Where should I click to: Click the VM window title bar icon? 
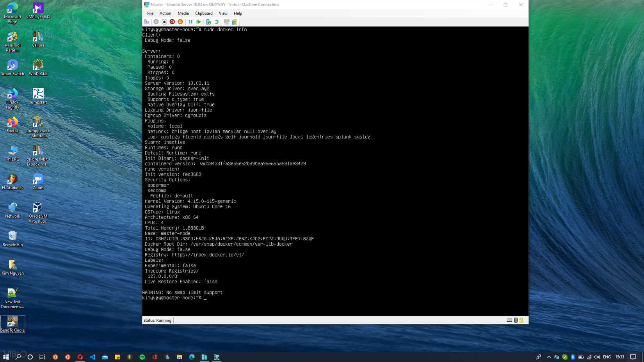tap(146, 5)
